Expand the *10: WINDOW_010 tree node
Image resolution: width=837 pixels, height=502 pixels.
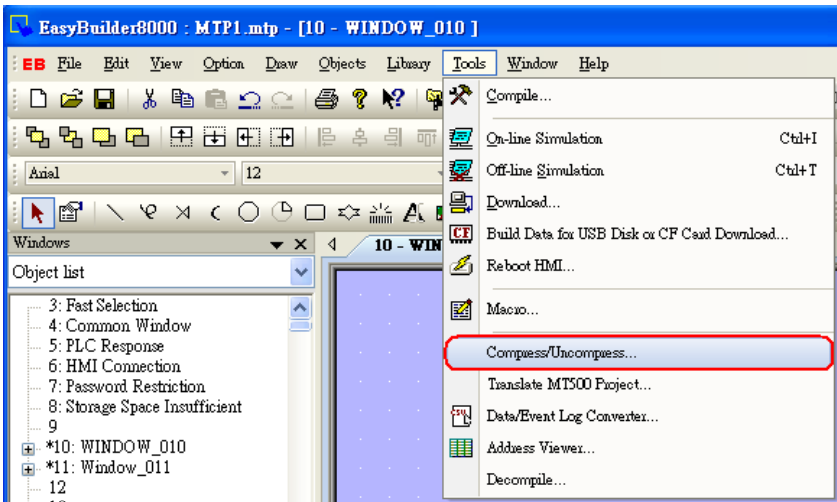click(x=28, y=449)
